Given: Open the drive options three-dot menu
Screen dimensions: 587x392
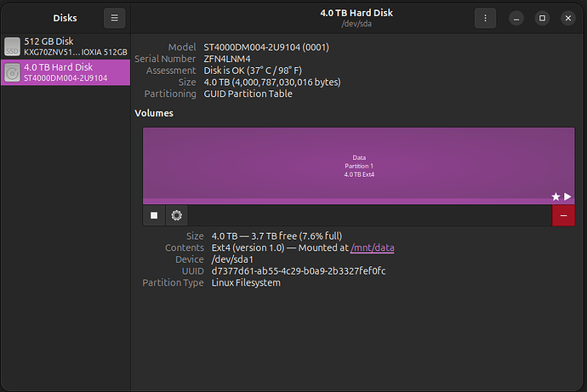Looking at the screenshot, I should click(x=485, y=18).
